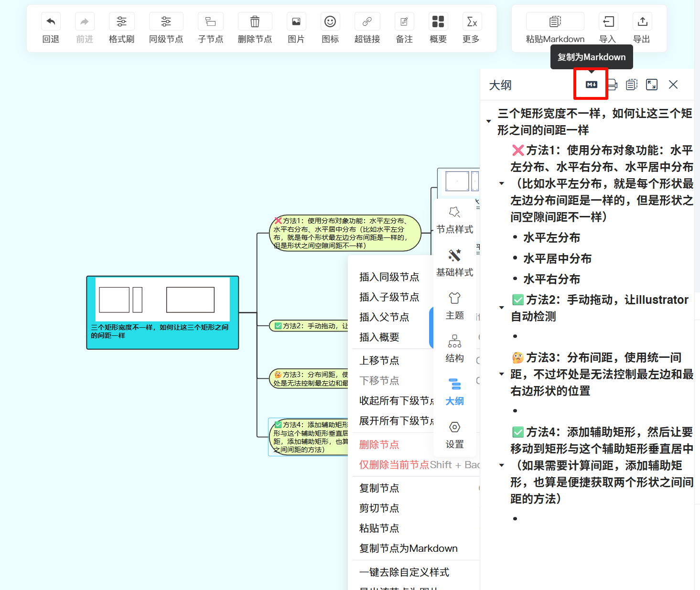Viewport: 700px width, 590px height.
Task: Insert an image with 图片 icon
Action: (x=296, y=22)
